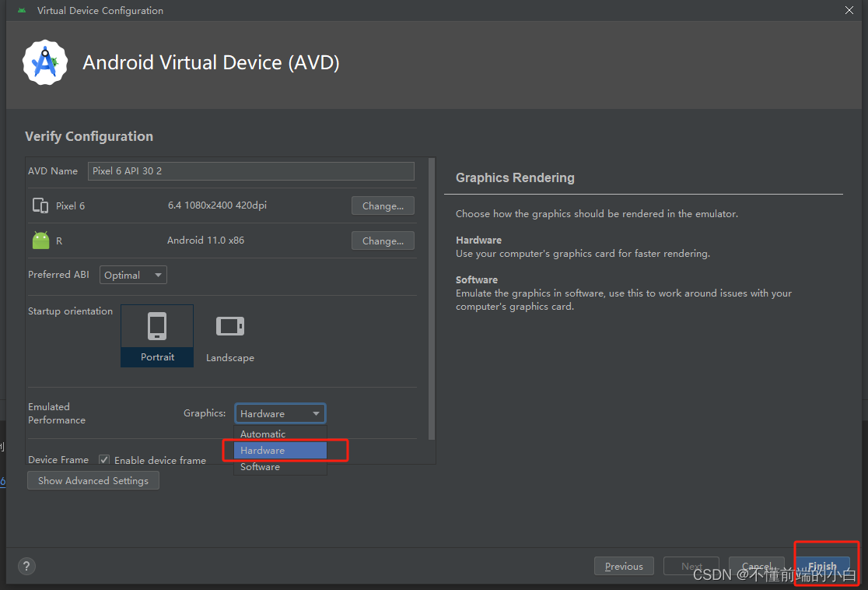This screenshot has width=868, height=590.
Task: Click Show Advanced Settings button
Action: click(x=93, y=480)
